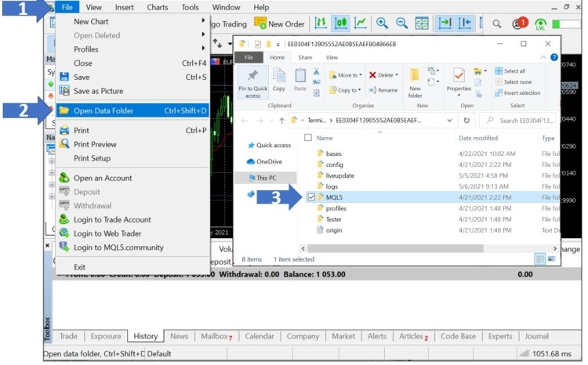Zoom in on the chart
This screenshot has height=365, width=588.
point(382,23)
